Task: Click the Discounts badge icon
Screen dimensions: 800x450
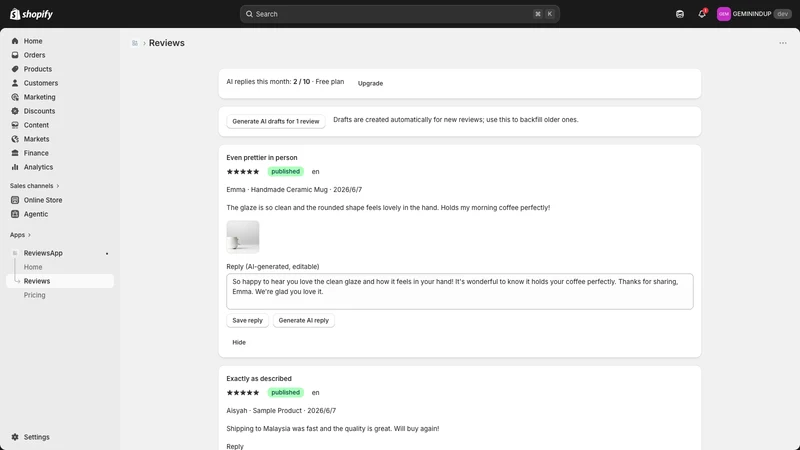Action: [15, 111]
